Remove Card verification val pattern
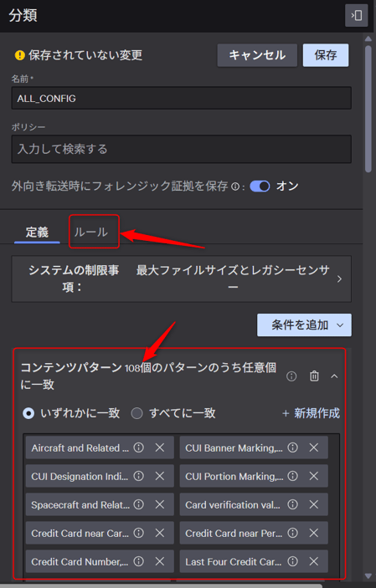 [x=314, y=504]
